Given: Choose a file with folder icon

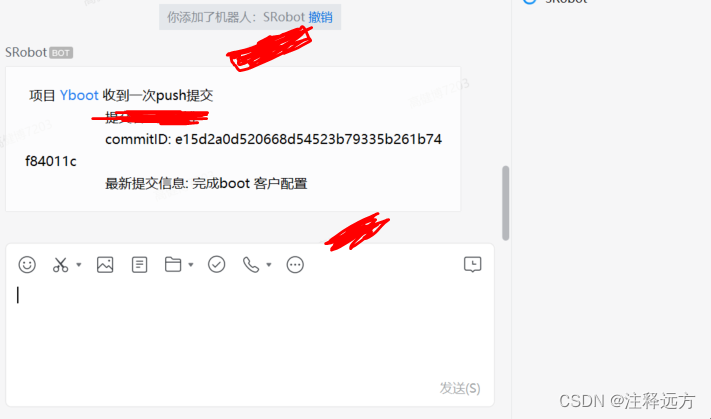Looking at the screenshot, I should (x=173, y=264).
